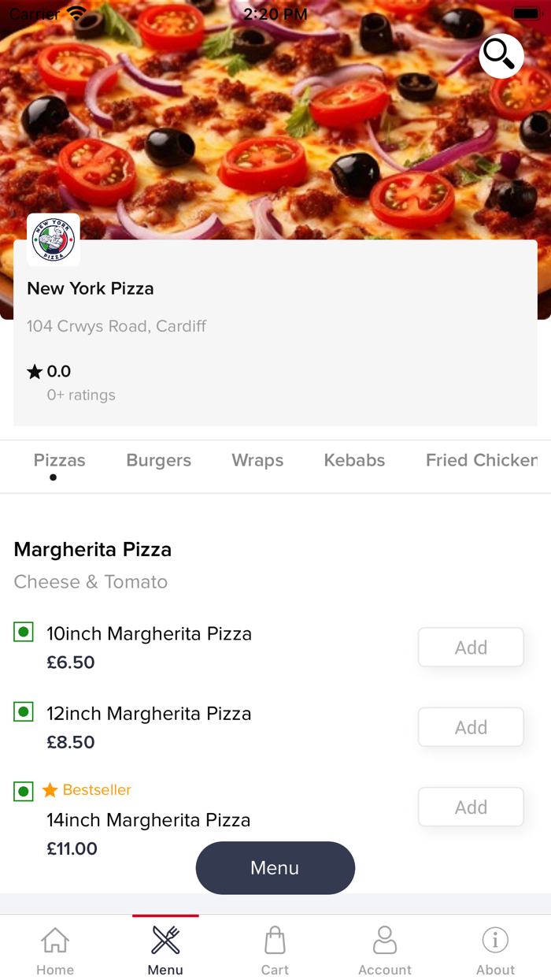Tap the vegetarian marker beside 12inch Margherita Pizza

point(23,711)
